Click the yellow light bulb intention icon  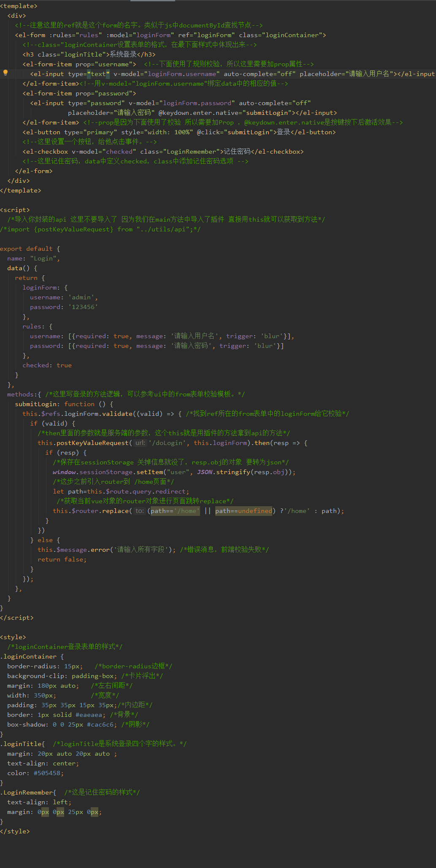5,73
